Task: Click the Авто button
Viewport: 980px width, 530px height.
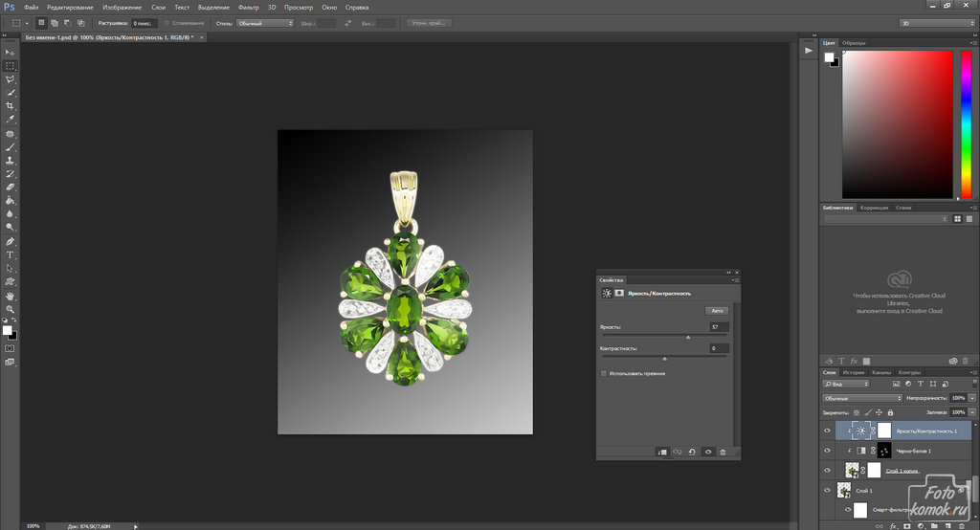Action: click(x=717, y=311)
